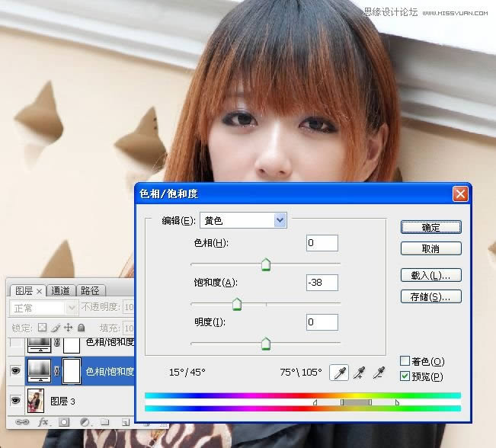
Task: Click the link layers icon in Layers panel
Action: tap(23, 421)
